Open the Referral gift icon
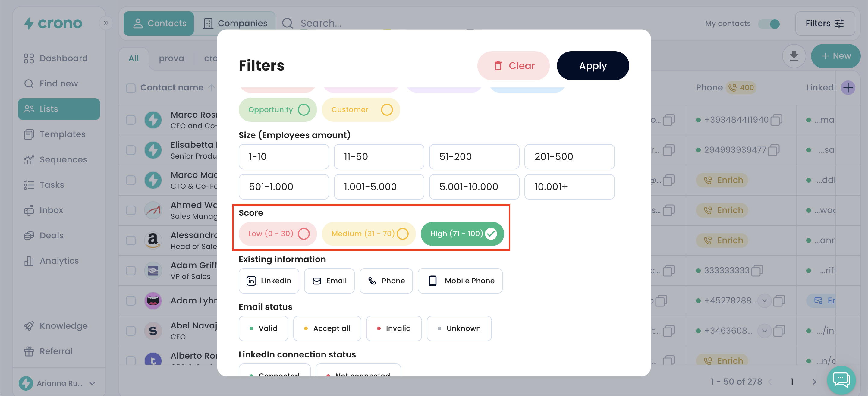The height and width of the screenshot is (396, 868). pyautogui.click(x=29, y=351)
